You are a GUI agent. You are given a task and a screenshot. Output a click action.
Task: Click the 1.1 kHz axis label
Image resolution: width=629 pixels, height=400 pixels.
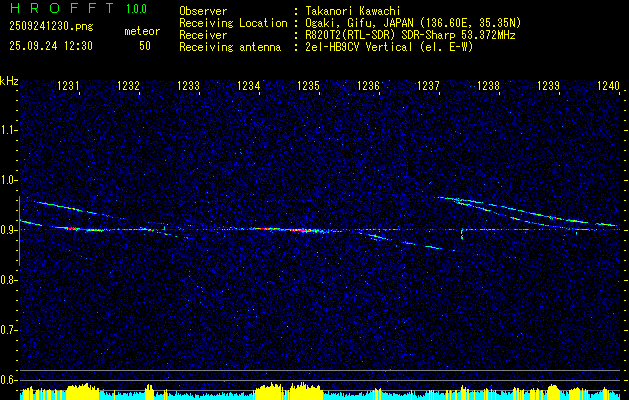[8, 130]
